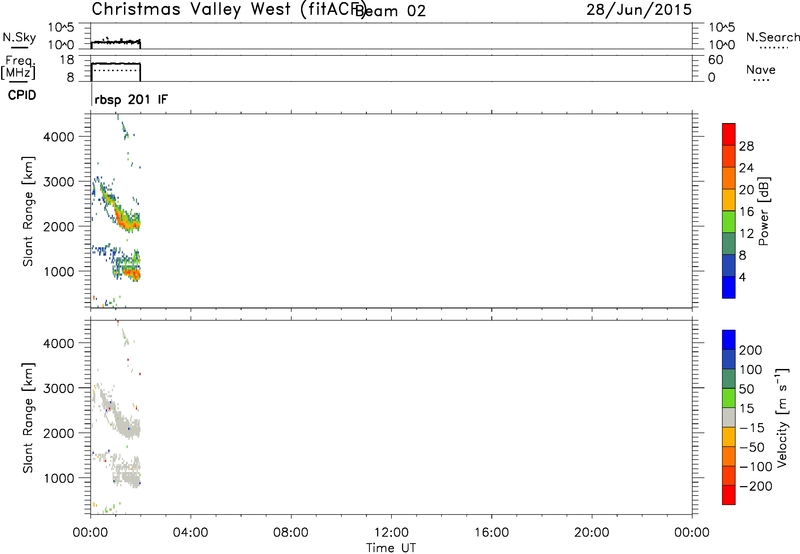Click the '60' tick on Nave axis

click(715, 60)
